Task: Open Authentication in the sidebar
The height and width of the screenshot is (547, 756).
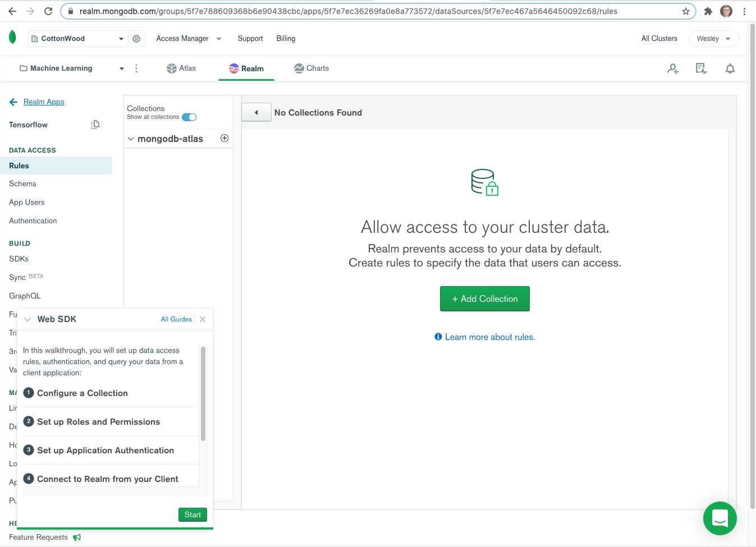Action: 33,221
